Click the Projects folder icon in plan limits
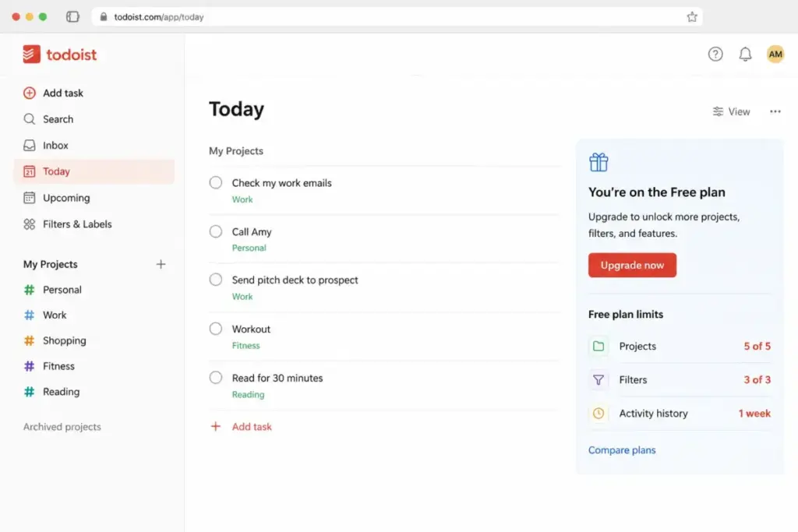 click(x=598, y=347)
